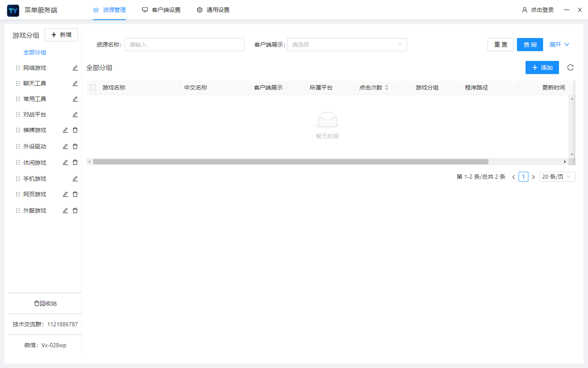This screenshot has height=368, width=588.
Task: Delete the 外服游戏 group
Action: [75, 211]
